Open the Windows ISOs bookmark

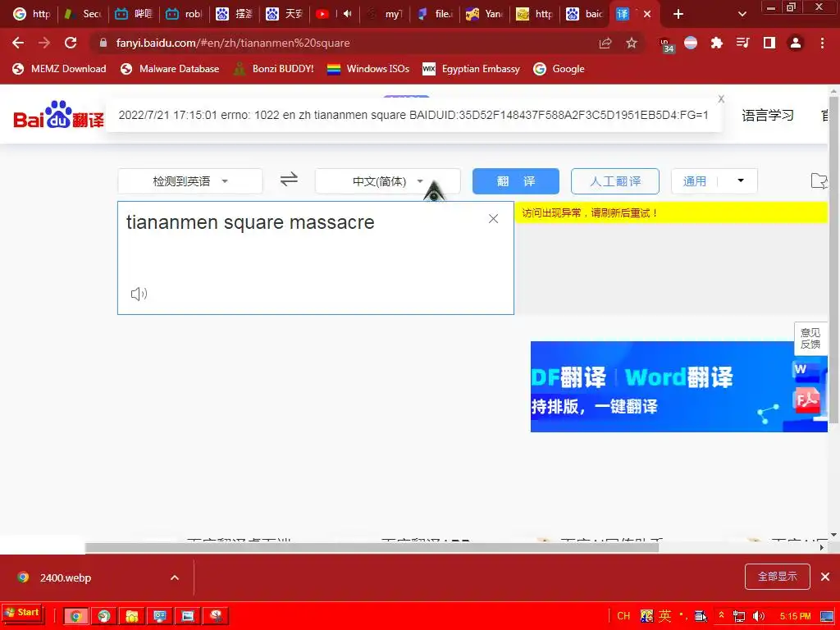(368, 69)
